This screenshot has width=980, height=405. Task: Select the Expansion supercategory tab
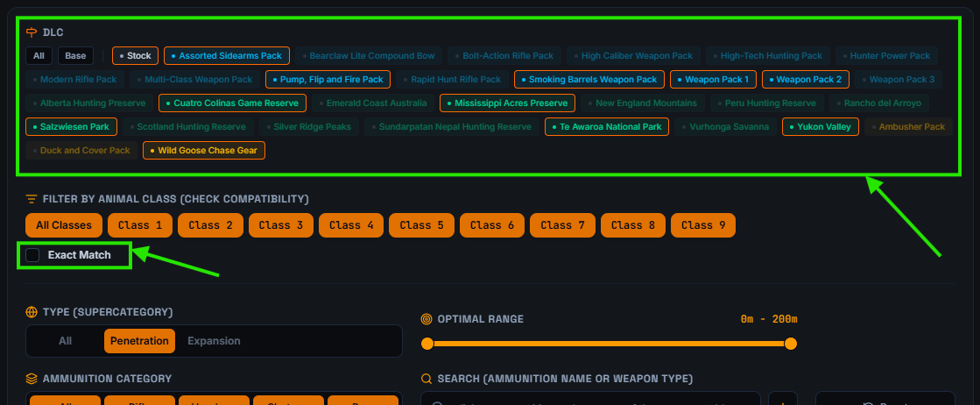click(214, 341)
